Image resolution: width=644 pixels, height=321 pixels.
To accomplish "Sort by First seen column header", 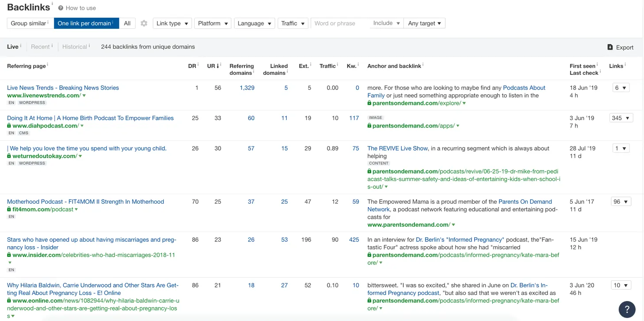I will point(583,66).
